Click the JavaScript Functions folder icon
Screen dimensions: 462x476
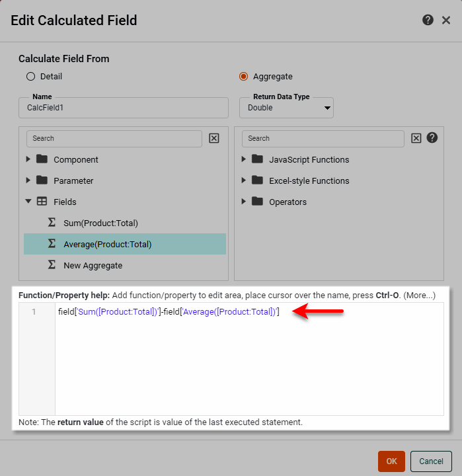point(258,159)
